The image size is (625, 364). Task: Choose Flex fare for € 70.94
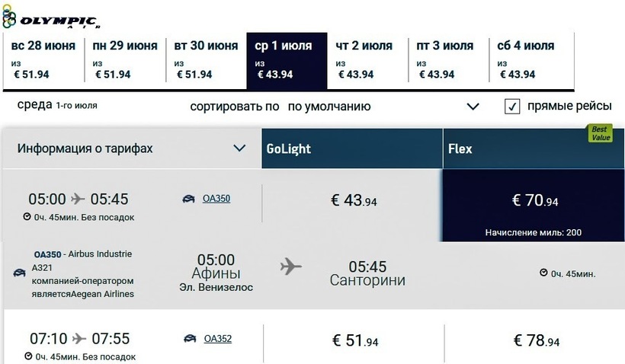534,201
